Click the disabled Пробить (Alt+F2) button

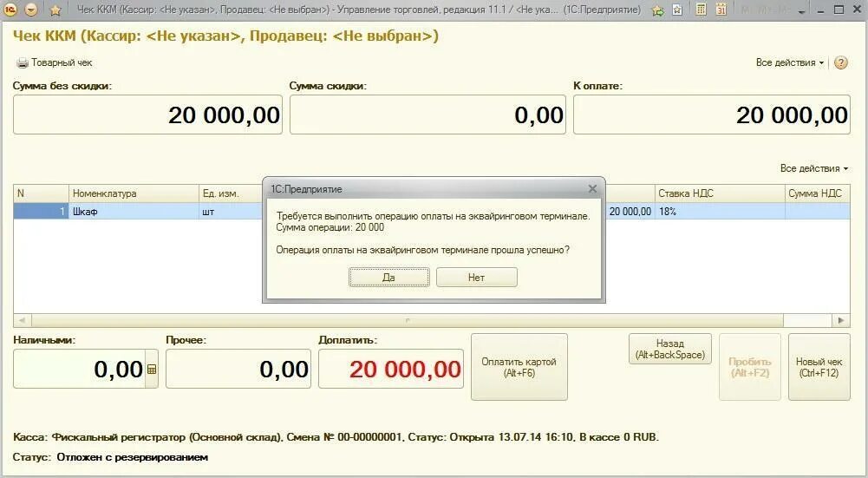tap(749, 367)
